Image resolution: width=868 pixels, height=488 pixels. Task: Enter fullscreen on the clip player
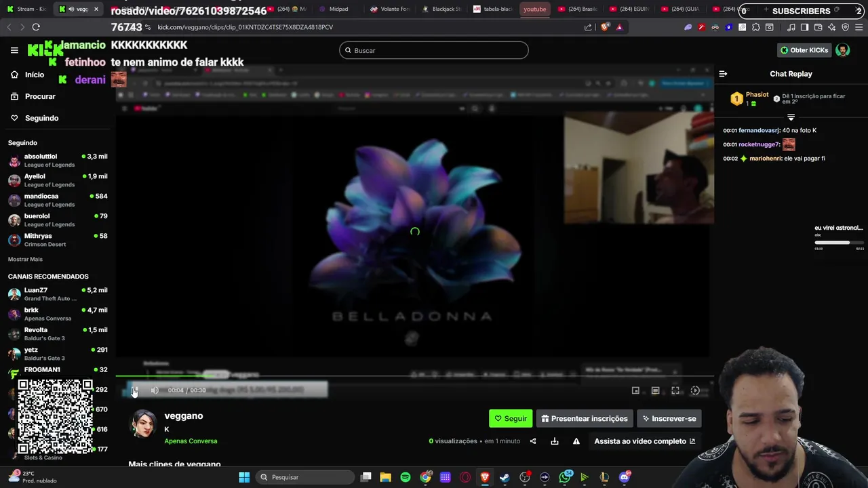point(675,390)
